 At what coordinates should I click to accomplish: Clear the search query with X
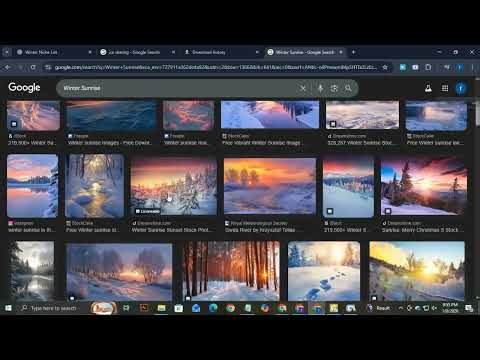coord(303,88)
